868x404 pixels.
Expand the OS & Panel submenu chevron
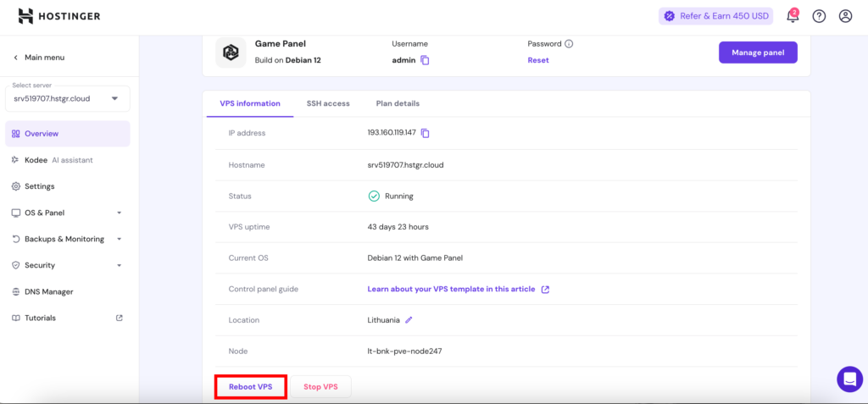click(119, 213)
